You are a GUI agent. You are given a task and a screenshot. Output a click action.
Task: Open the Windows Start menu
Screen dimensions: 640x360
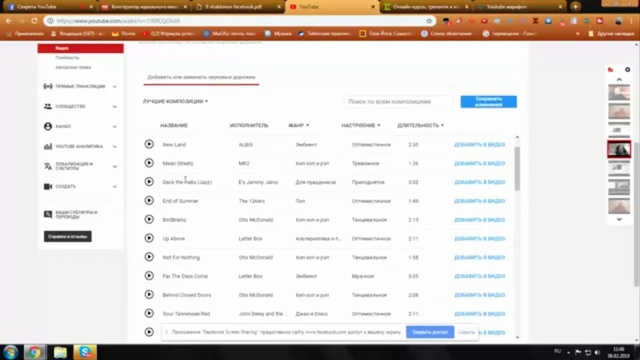coord(11,352)
